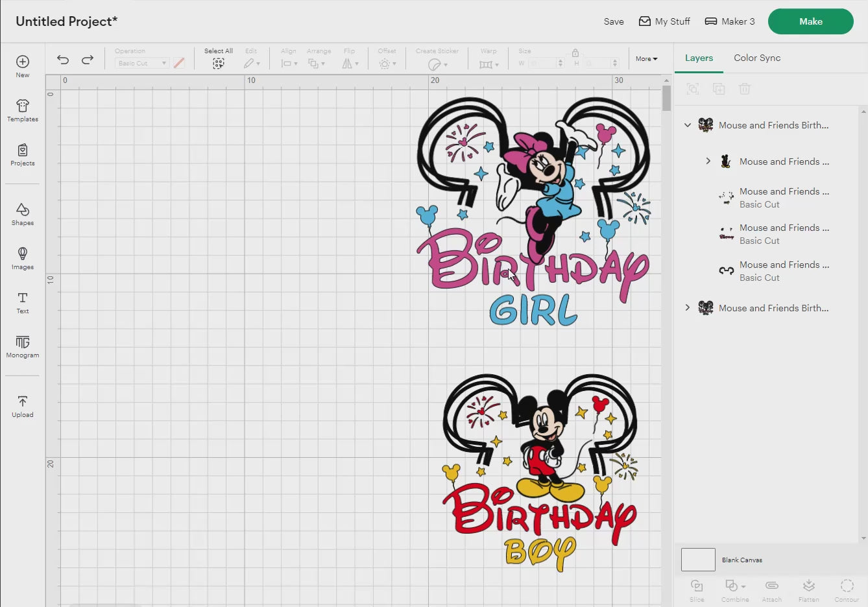Open the Images library
This screenshot has height=607, width=868.
coord(23,258)
